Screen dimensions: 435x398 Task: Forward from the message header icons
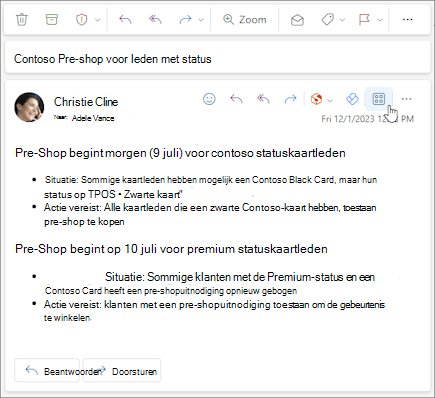pyautogui.click(x=290, y=99)
